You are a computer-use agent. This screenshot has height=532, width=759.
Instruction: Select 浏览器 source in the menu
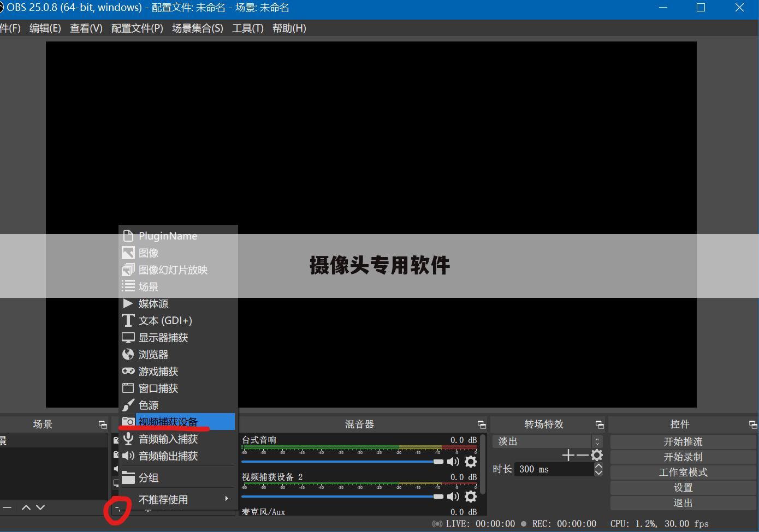[178, 354]
